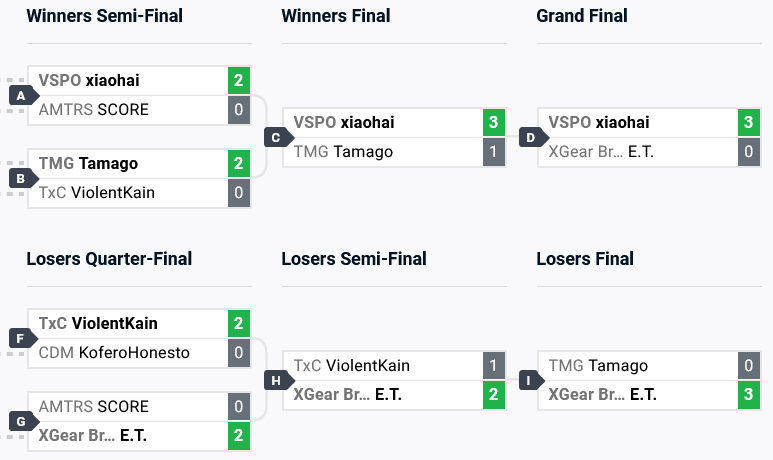
Task: Select AMTRS SCORE in Winners Semi-Final
Action: click(x=94, y=109)
